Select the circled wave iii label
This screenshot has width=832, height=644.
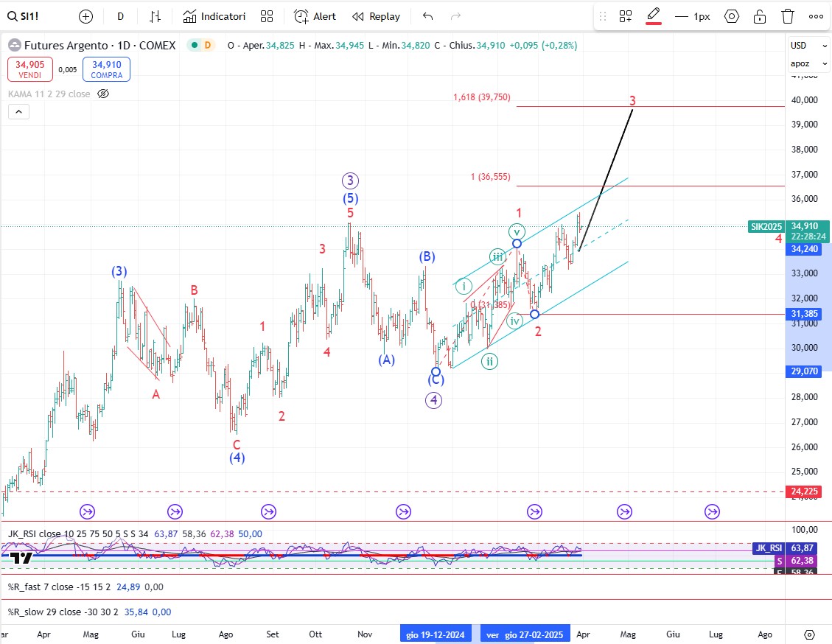(497, 256)
